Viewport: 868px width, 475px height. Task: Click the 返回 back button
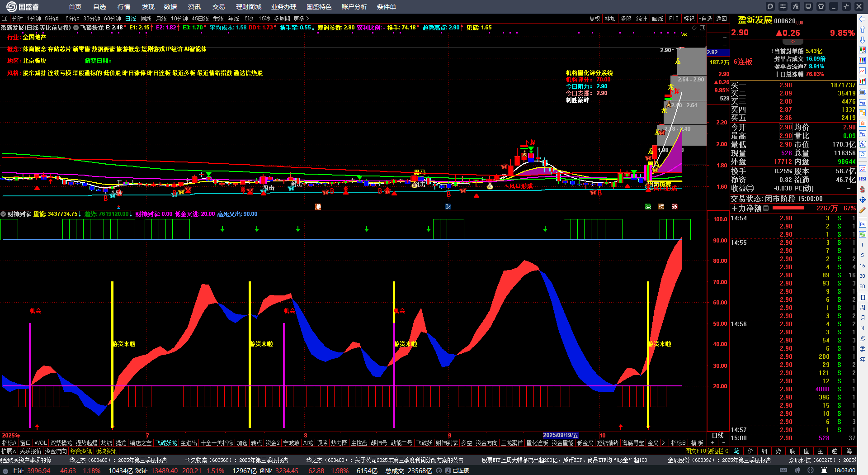point(722,19)
